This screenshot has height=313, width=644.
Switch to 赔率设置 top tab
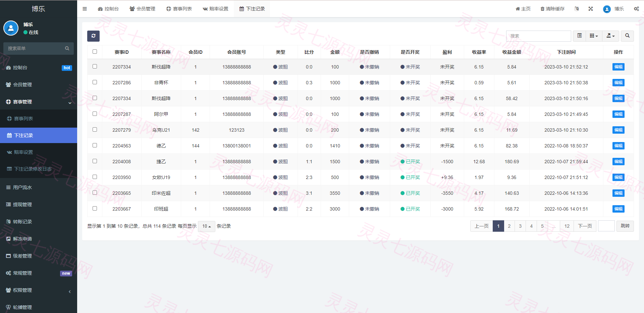216,9
